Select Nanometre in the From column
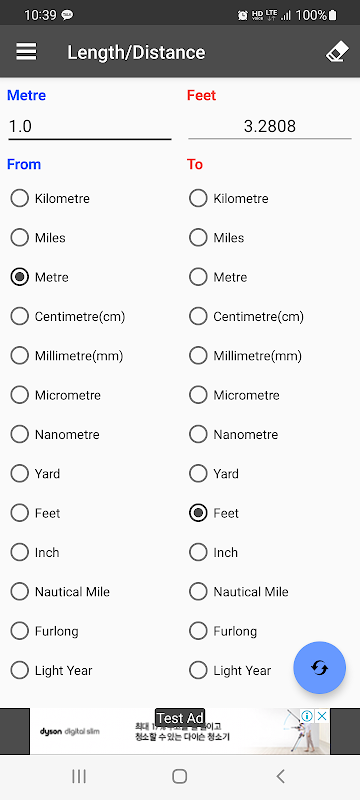This screenshot has height=800, width=360. pyautogui.click(x=55, y=434)
